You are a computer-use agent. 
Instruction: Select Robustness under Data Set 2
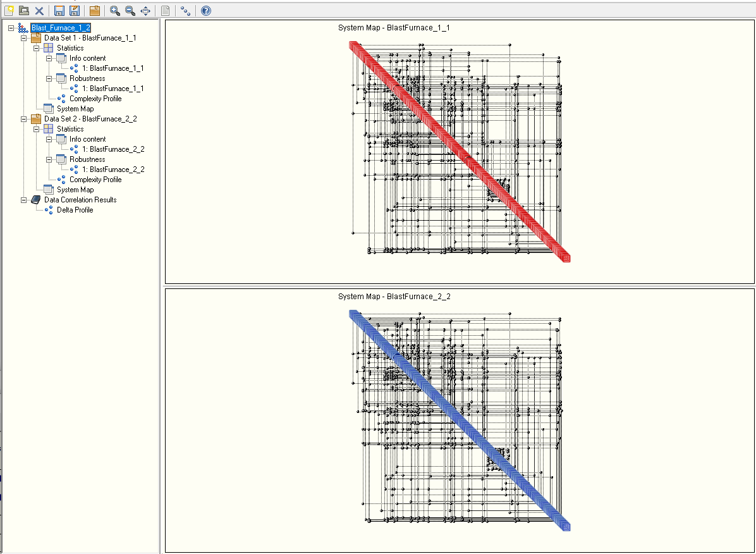coord(87,159)
